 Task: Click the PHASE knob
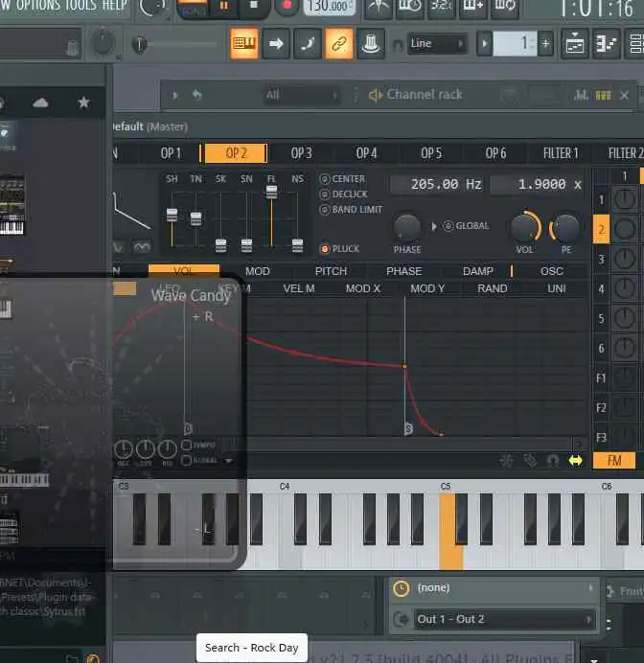[x=406, y=228]
